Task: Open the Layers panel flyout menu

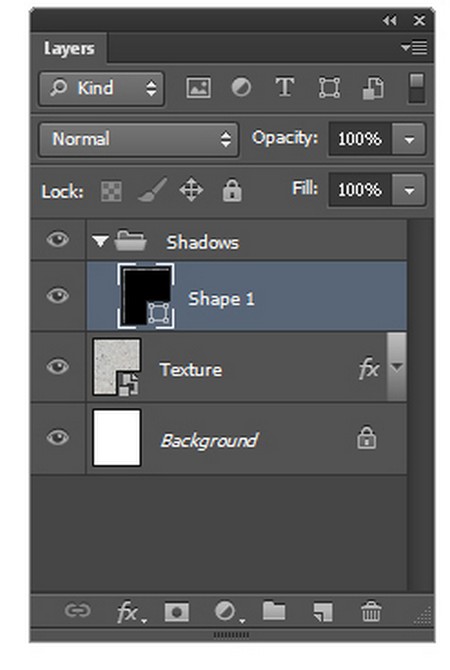Action: point(414,47)
